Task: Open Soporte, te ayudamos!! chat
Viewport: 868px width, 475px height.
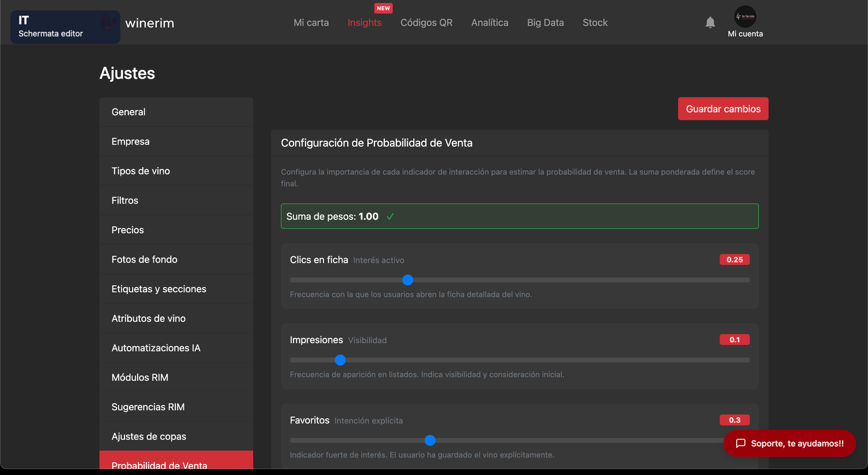Action: (789, 444)
